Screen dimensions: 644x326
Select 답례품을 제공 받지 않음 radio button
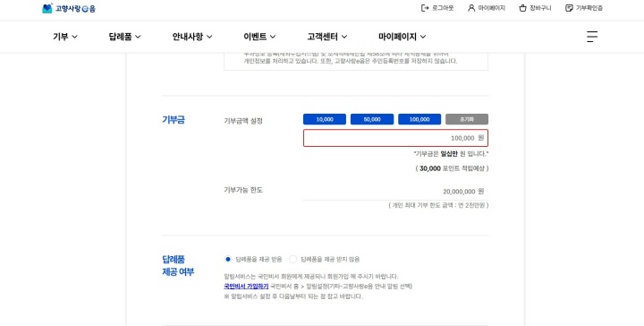pos(292,260)
